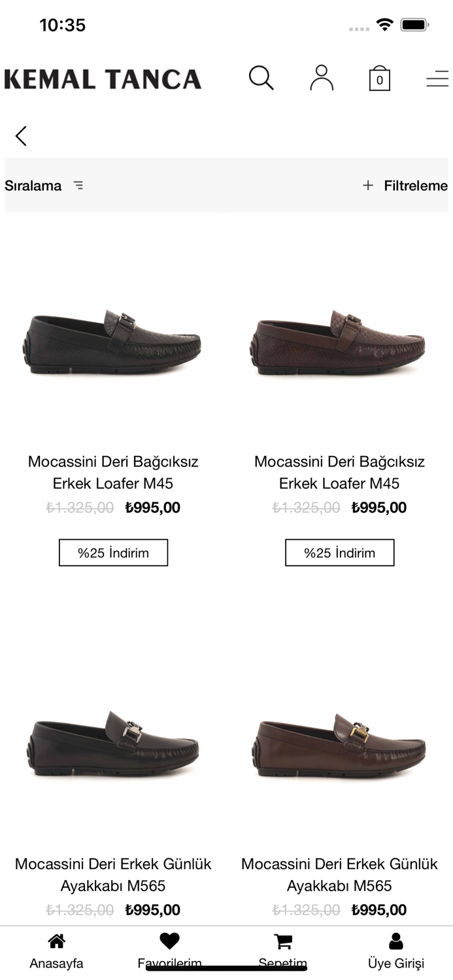Tap the Anasayfa home icon

(x=57, y=941)
